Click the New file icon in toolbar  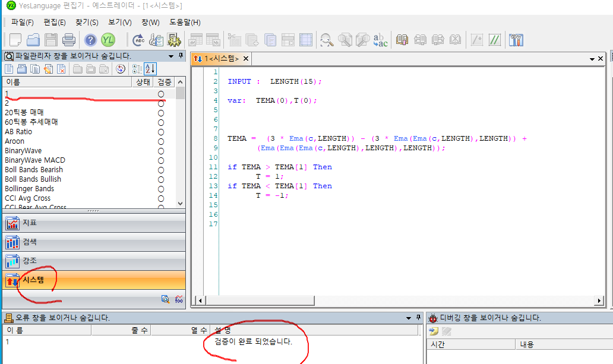pyautogui.click(x=15, y=40)
